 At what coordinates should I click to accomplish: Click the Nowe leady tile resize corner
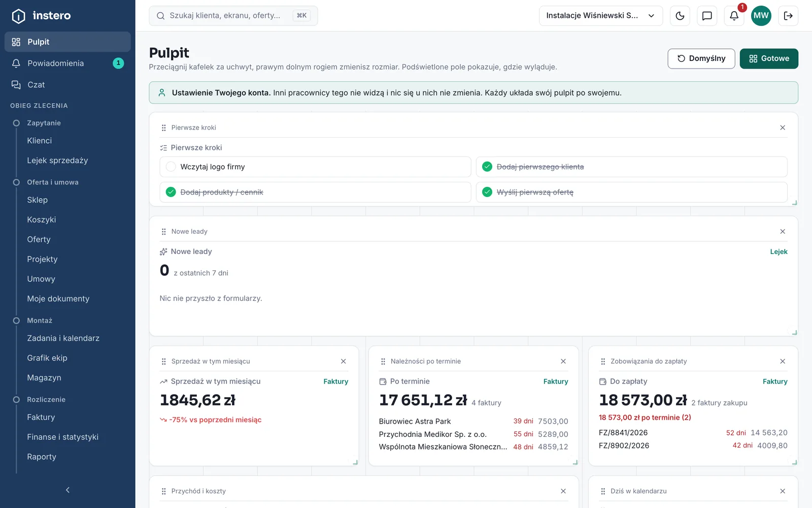point(794,332)
